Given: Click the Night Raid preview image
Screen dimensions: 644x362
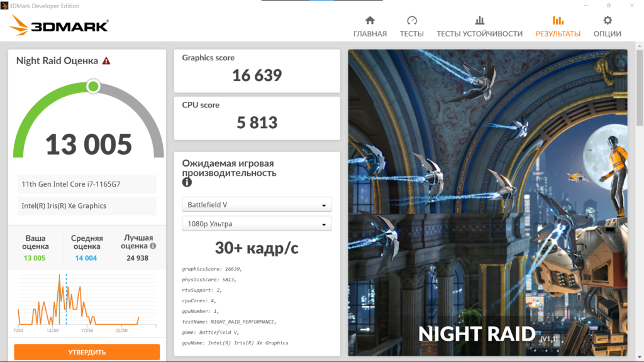Looking at the screenshot, I should pyautogui.click(x=487, y=202).
